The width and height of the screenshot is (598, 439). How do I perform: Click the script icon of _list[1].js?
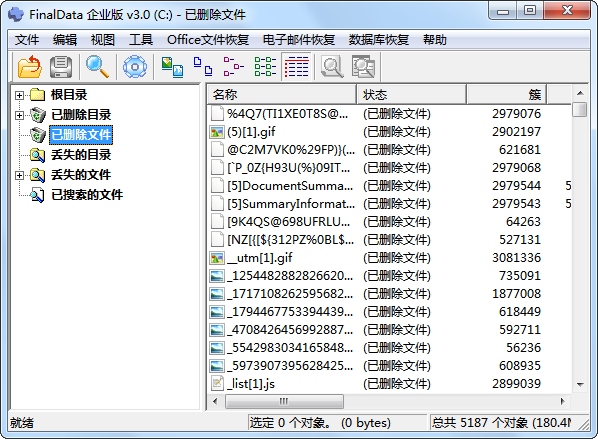(217, 384)
